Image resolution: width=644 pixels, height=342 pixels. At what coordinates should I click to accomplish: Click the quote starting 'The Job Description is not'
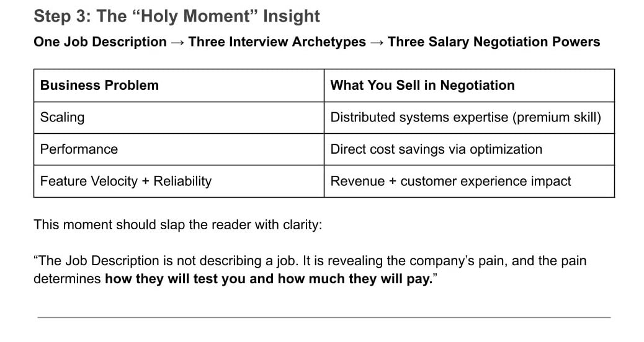[x=310, y=270]
